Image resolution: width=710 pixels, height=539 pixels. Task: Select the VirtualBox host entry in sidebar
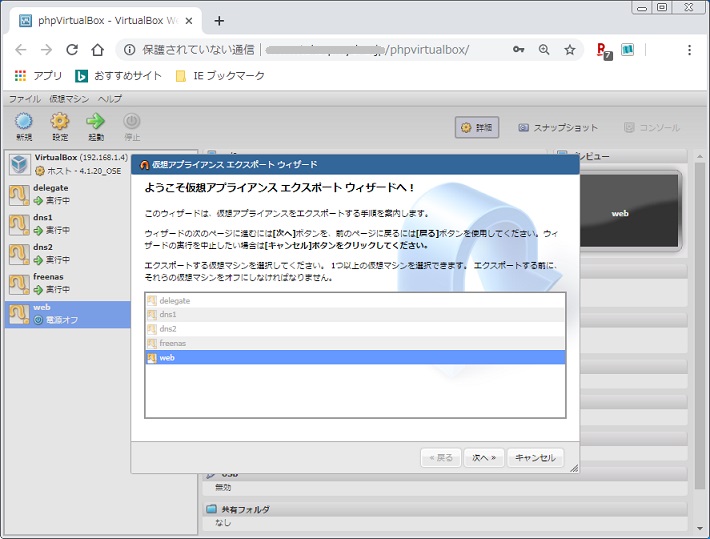click(68, 164)
